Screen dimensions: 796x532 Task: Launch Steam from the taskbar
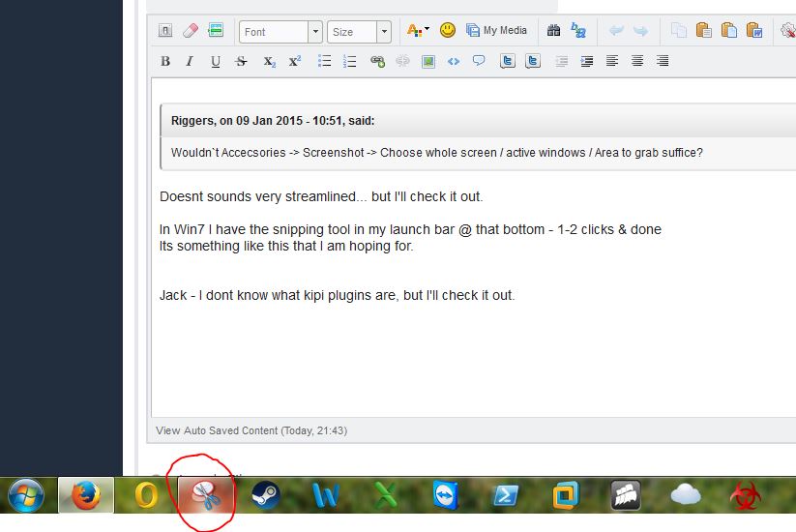pos(266,495)
